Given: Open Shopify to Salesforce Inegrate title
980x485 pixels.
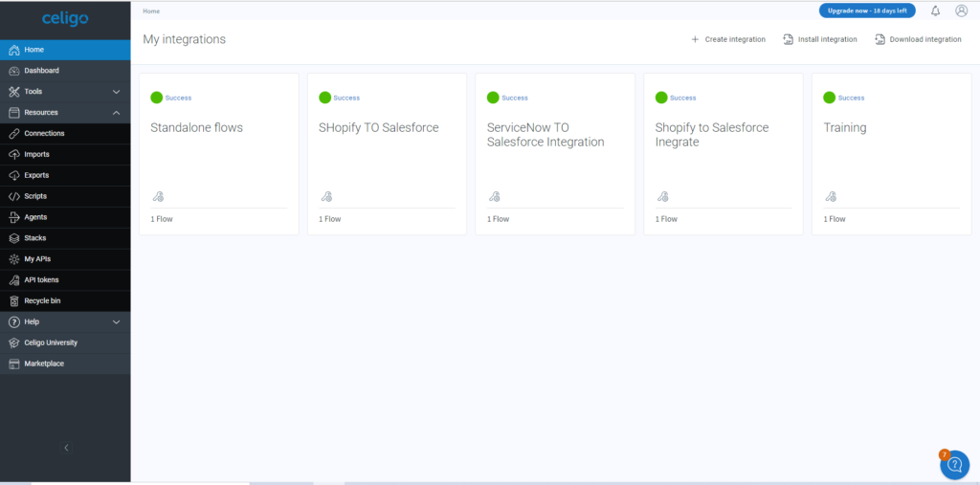Looking at the screenshot, I should tap(712, 135).
